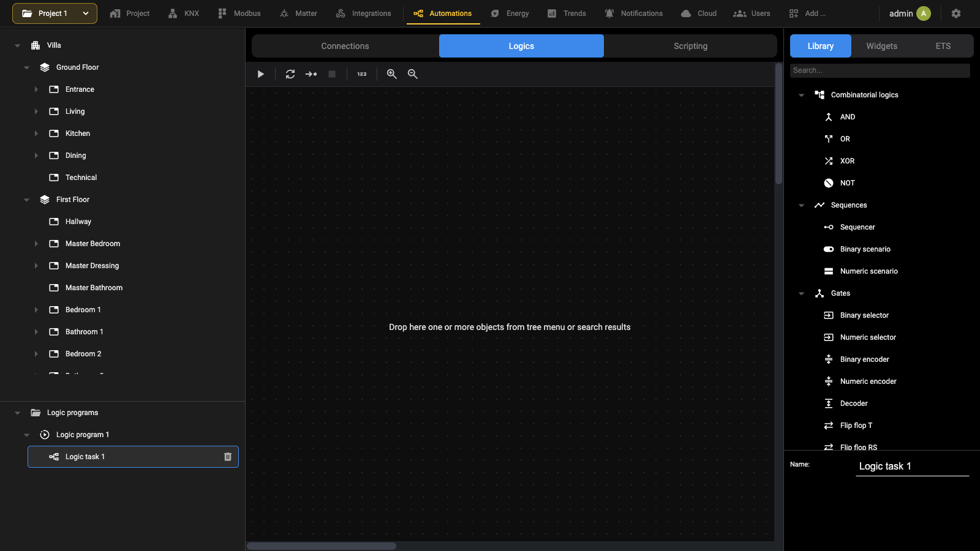Switch to the Scripting tab
Viewport: 980px width, 551px height.
690,46
